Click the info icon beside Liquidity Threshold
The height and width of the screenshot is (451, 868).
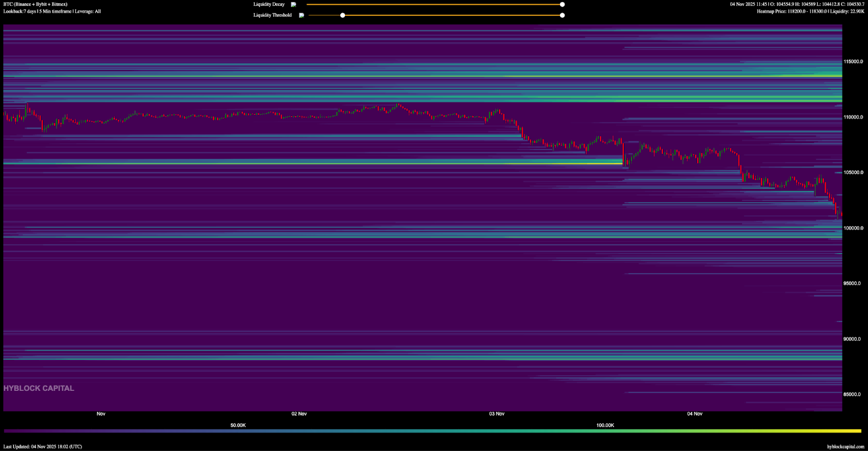point(301,15)
